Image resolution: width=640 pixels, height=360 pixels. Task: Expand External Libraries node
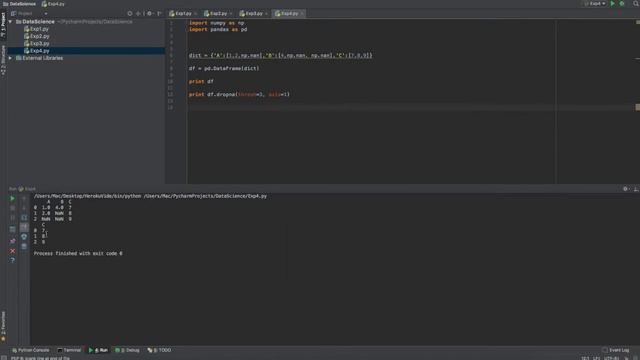point(10,58)
